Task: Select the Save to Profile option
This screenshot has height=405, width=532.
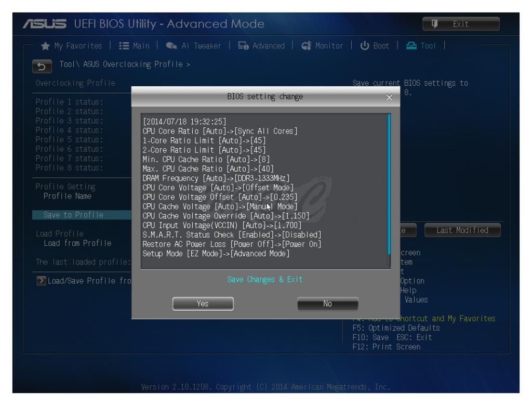Action: click(73, 215)
